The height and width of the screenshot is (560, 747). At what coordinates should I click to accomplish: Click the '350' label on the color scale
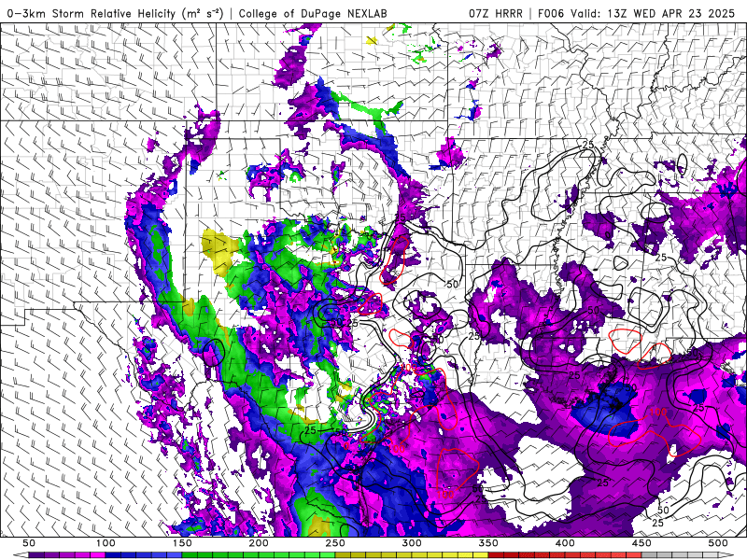tap(488, 543)
